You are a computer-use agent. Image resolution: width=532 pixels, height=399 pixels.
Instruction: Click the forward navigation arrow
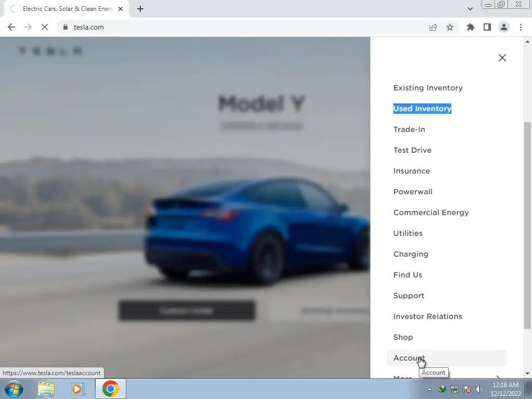[x=28, y=27]
